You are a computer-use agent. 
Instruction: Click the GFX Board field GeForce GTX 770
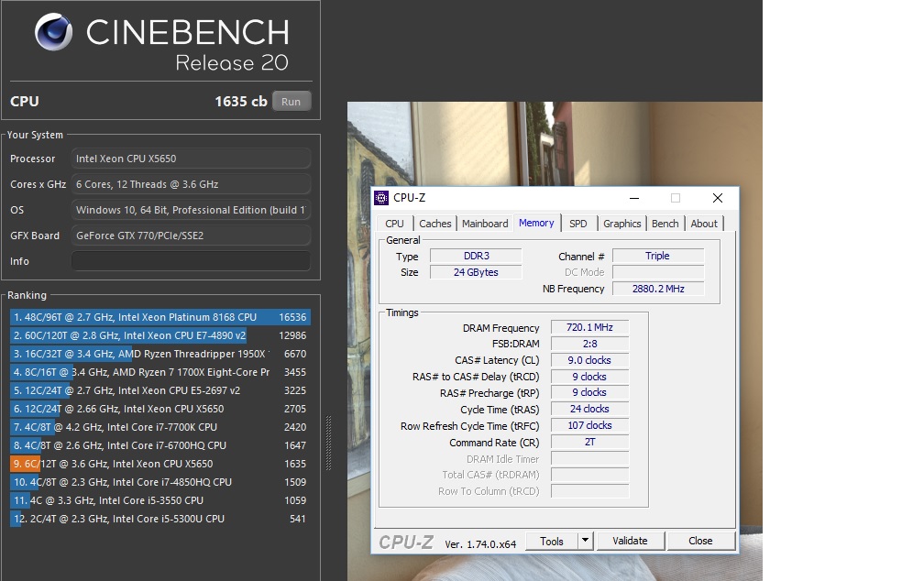click(191, 236)
